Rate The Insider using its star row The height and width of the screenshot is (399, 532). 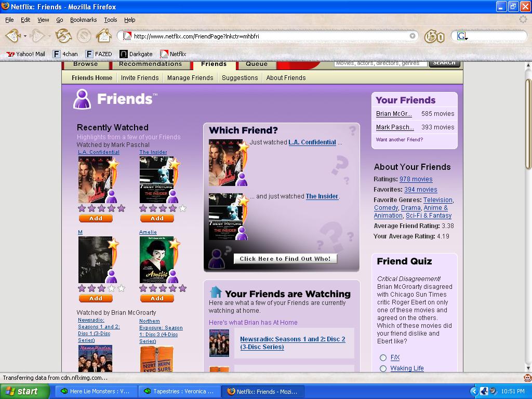[163, 208]
